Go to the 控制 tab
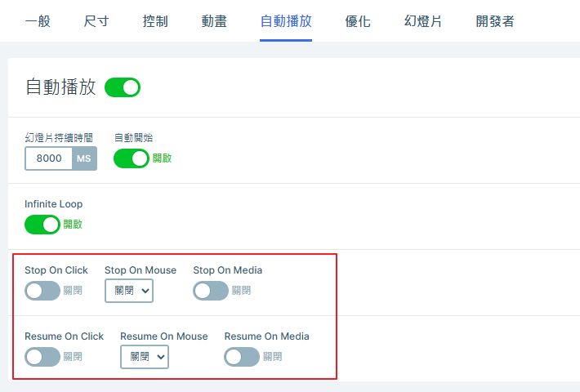The width and height of the screenshot is (580, 392). [x=155, y=21]
